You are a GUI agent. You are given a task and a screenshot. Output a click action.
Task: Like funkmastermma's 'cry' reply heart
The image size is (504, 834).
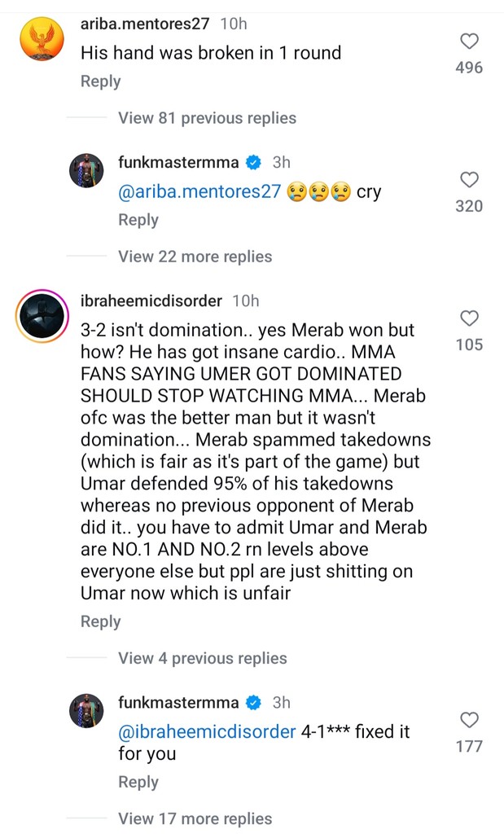click(469, 179)
